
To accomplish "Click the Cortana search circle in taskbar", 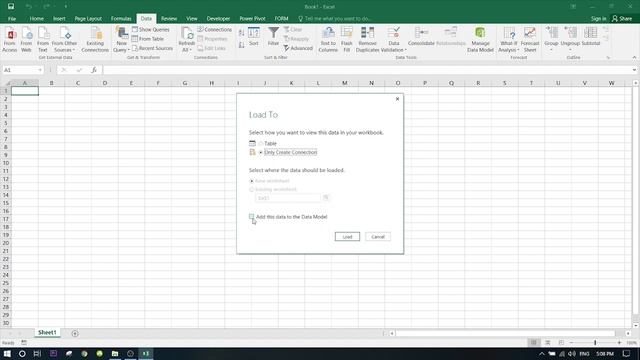I will pyautogui.click(x=22, y=353).
